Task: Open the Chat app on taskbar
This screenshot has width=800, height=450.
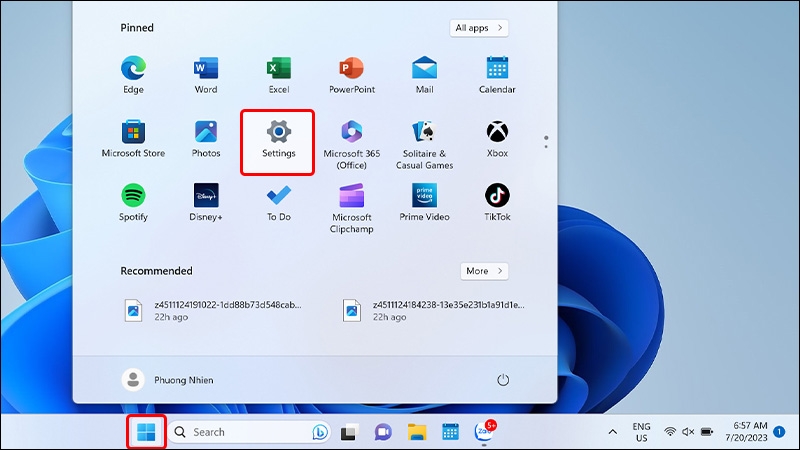Action: [x=383, y=432]
